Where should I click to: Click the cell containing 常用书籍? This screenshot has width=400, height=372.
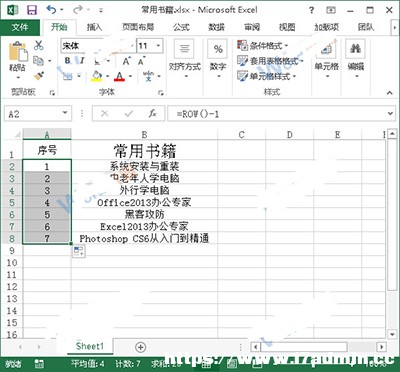click(x=144, y=150)
